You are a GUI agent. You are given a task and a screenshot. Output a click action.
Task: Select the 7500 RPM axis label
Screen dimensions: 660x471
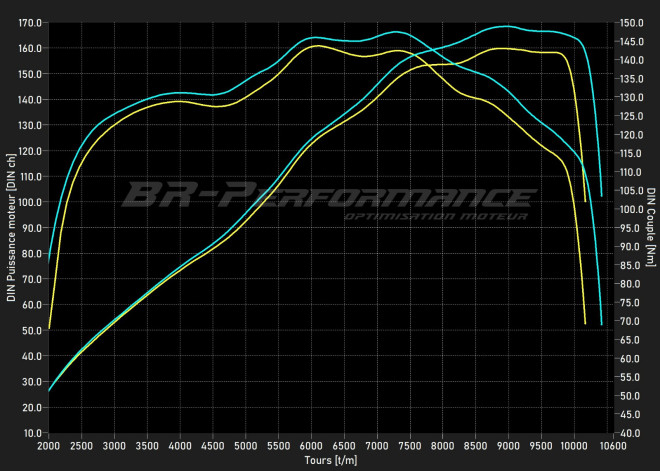click(x=411, y=446)
